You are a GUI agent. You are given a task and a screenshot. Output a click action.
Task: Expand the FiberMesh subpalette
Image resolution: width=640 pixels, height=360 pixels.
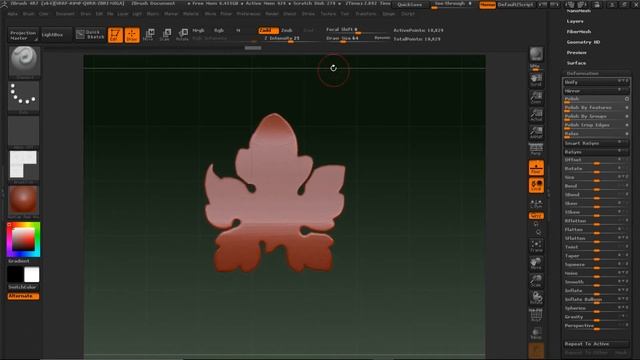tap(579, 31)
